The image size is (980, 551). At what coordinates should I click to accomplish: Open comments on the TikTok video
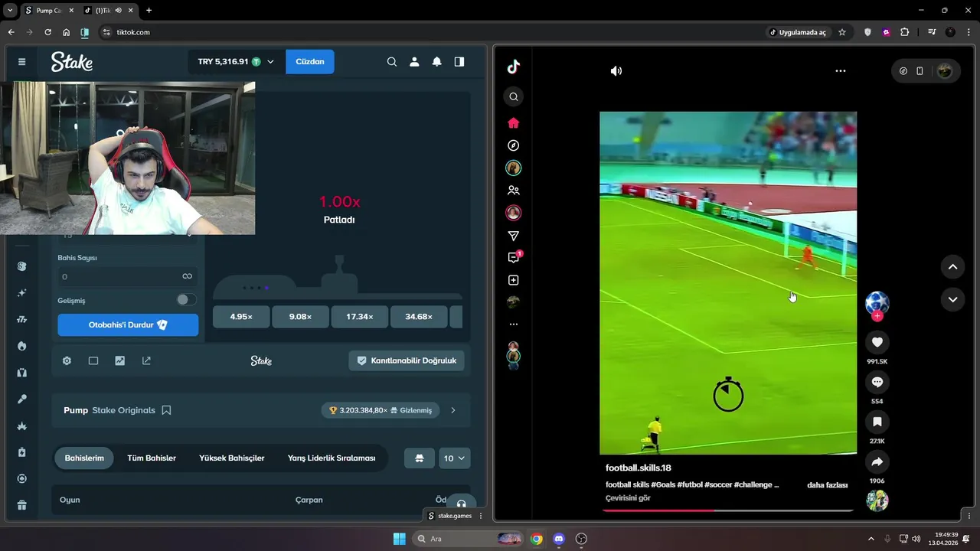tap(877, 382)
